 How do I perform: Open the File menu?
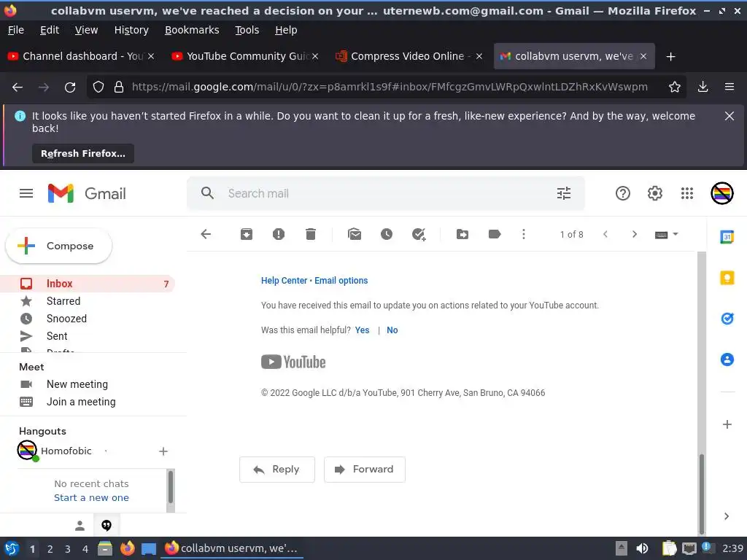(16, 30)
